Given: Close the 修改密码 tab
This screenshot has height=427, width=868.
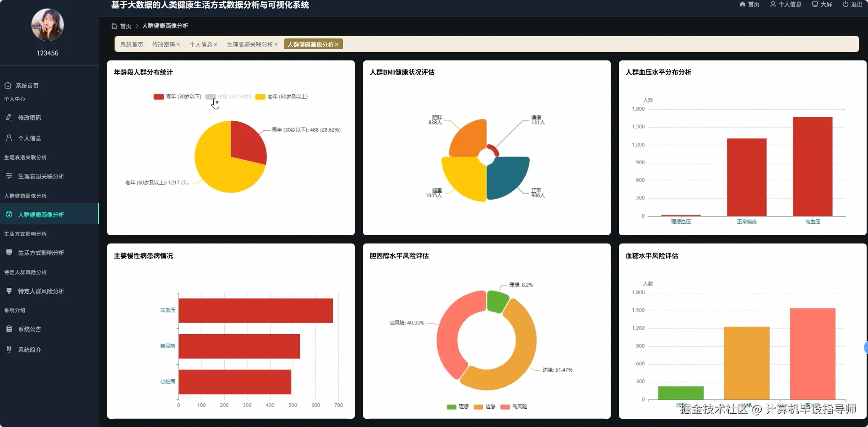Looking at the screenshot, I should pyautogui.click(x=178, y=44).
